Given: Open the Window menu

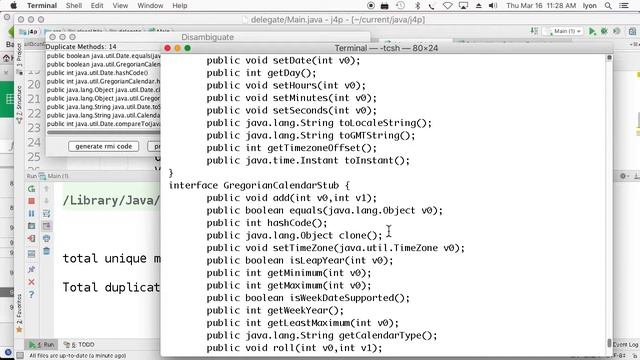Looking at the screenshot, I should point(150,6).
